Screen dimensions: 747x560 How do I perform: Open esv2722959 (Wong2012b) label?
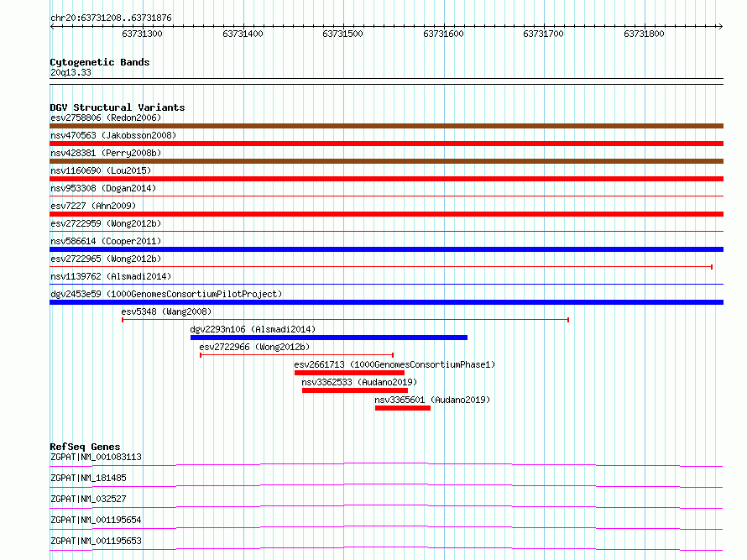[x=106, y=223]
